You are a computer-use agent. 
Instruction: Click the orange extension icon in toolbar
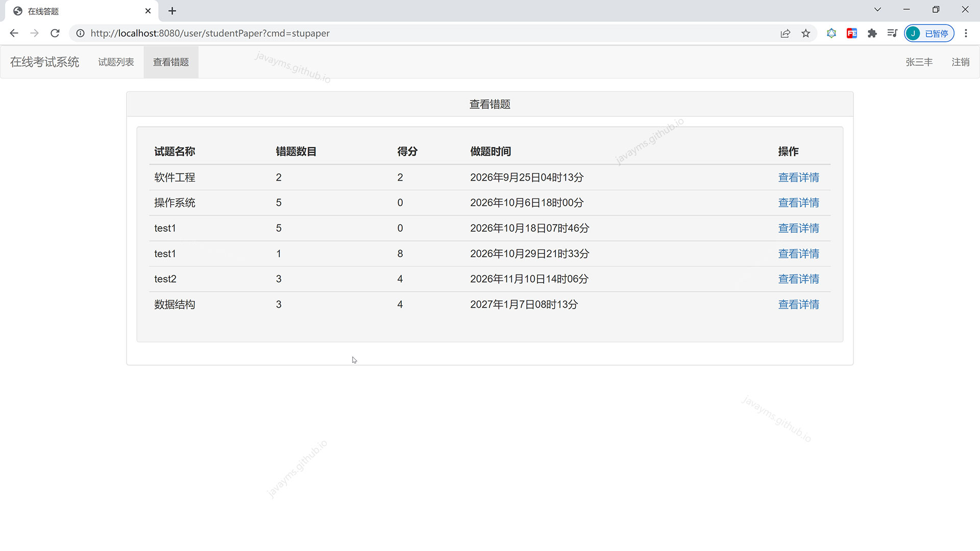coord(851,33)
